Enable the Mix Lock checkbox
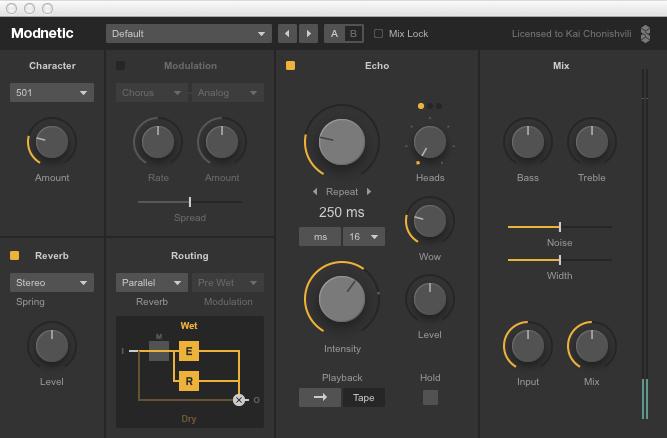Viewport: 667px width, 438px height. click(378, 34)
